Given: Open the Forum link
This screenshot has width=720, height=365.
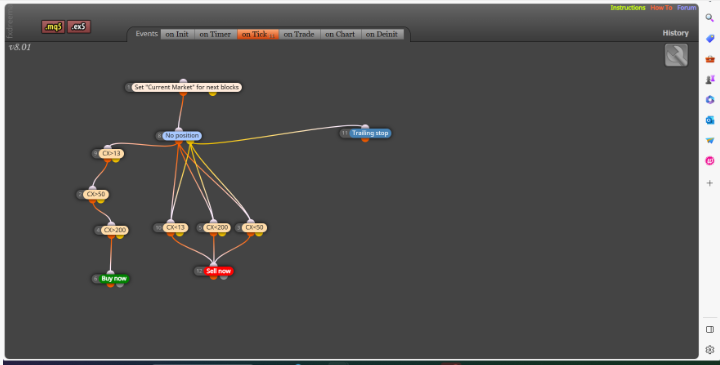Looking at the screenshot, I should (686, 8).
